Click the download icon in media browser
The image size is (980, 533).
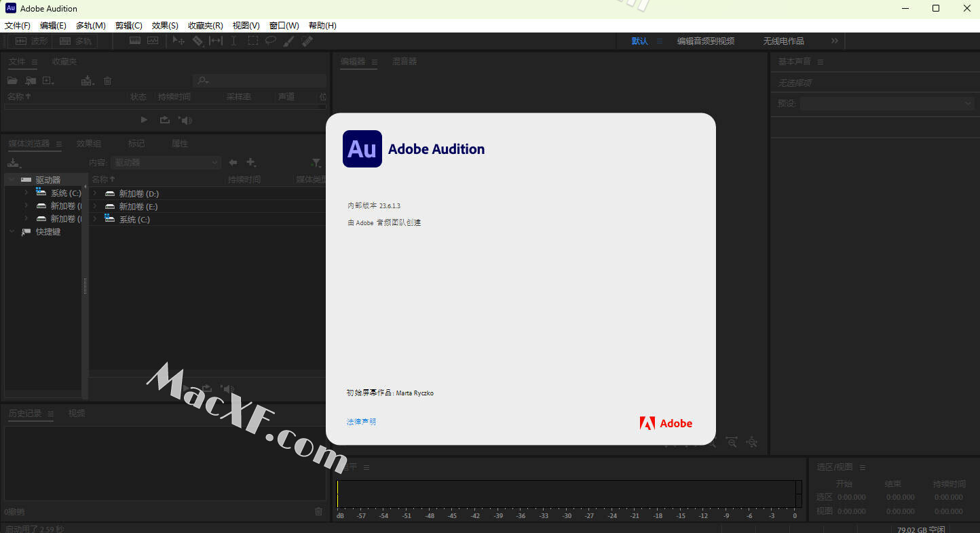[x=14, y=163]
